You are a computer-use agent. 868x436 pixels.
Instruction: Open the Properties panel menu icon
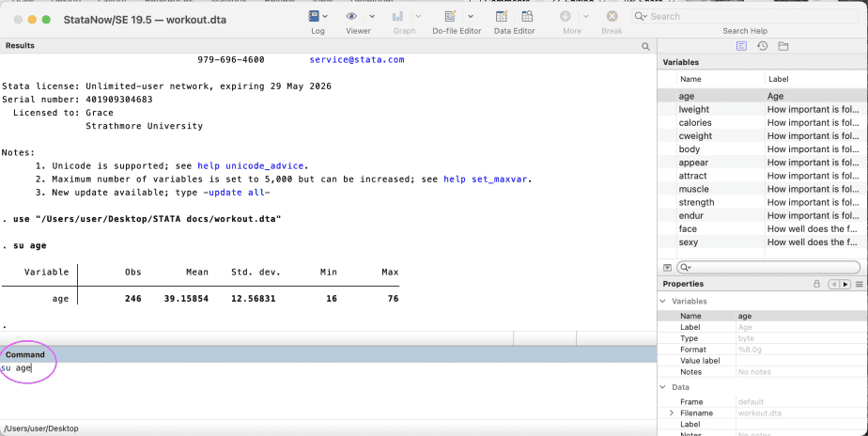[859, 284]
